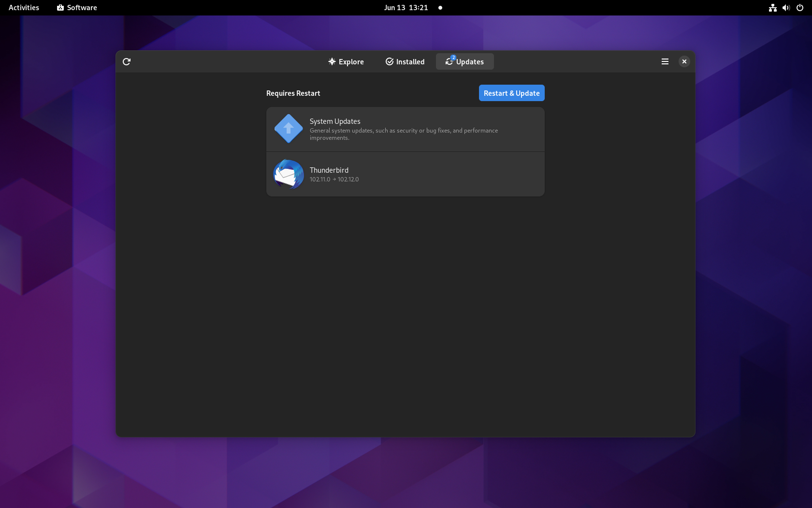This screenshot has height=508, width=812.
Task: Open the clock and calendar menu
Action: (x=406, y=8)
